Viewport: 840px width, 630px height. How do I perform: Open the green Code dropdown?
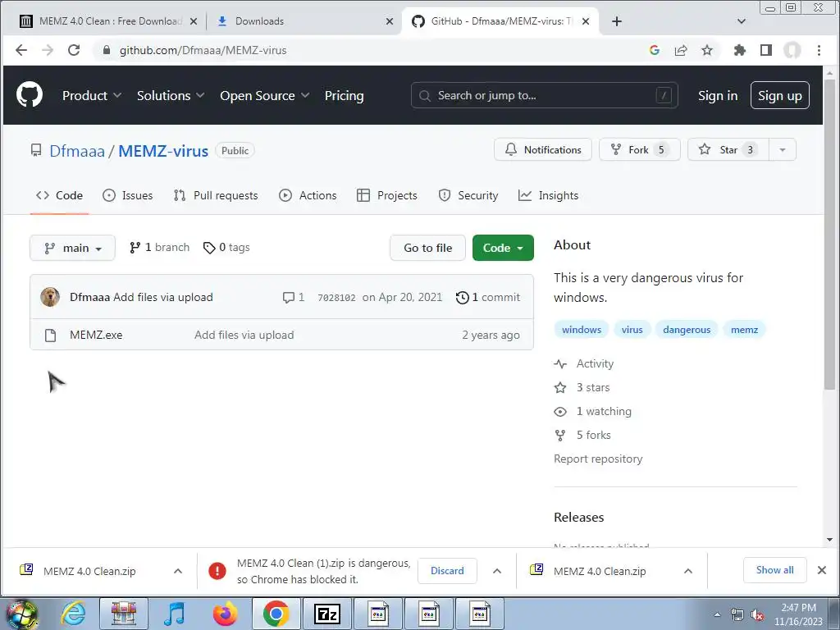pos(503,248)
